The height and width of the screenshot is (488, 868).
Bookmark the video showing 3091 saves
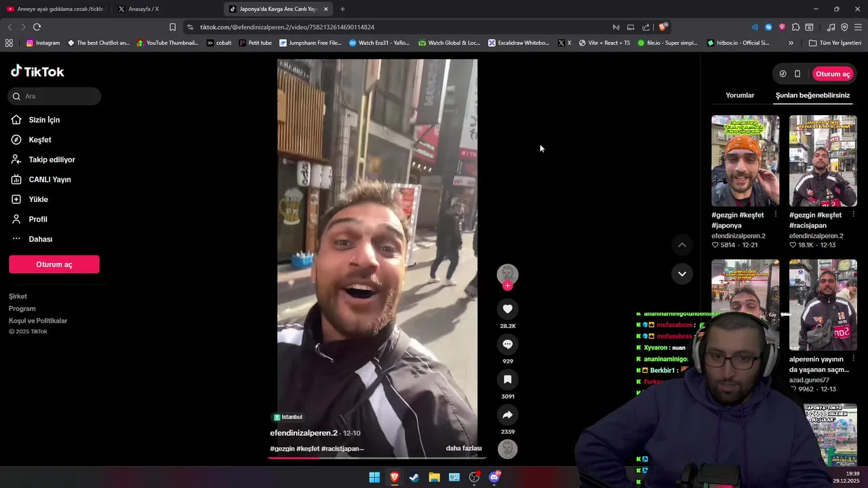click(x=507, y=380)
